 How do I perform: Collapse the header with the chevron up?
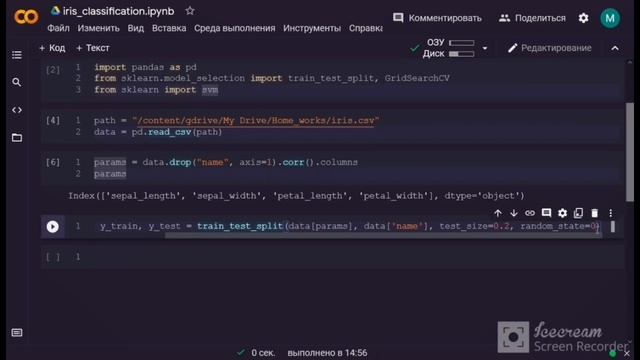pos(615,48)
